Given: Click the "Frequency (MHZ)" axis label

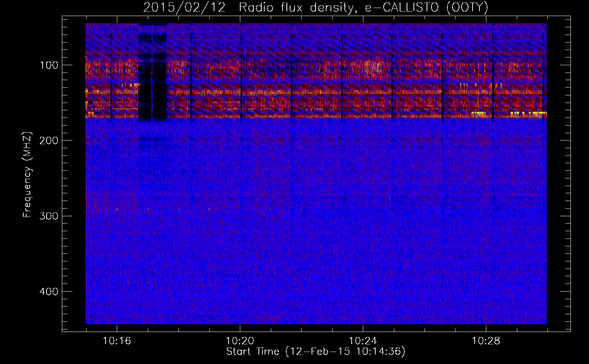Looking at the screenshot, I should tap(27, 175).
